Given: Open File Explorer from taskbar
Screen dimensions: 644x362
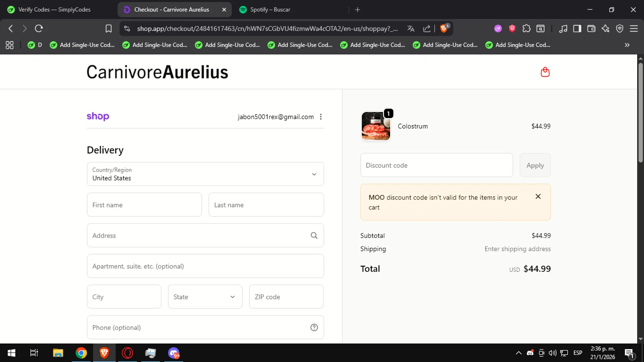Looking at the screenshot, I should (58, 353).
